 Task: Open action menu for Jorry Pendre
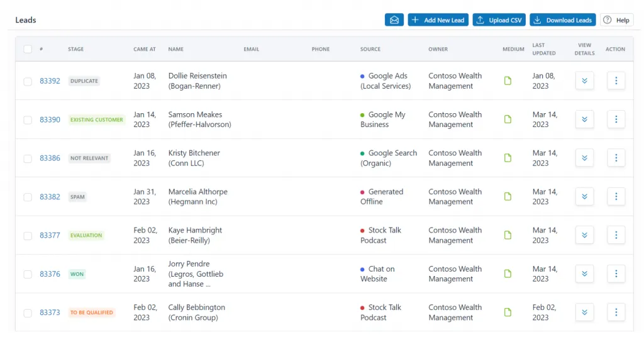click(x=616, y=274)
